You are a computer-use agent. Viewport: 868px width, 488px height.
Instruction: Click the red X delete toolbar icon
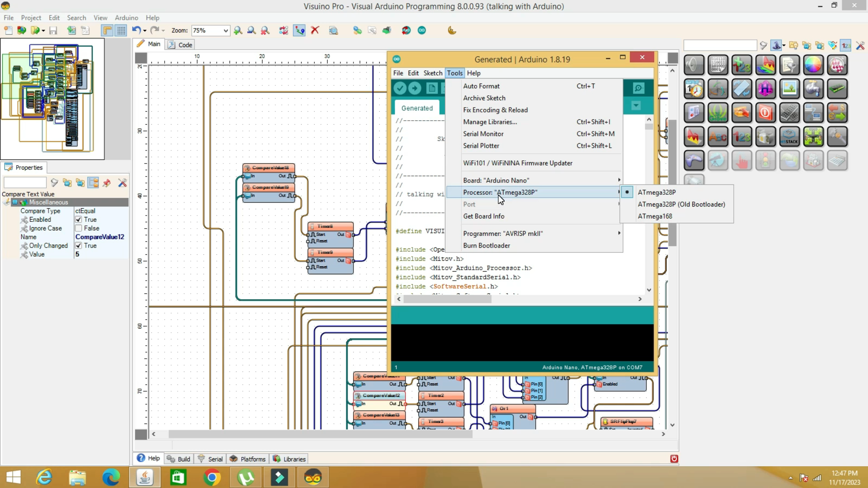pos(315,30)
